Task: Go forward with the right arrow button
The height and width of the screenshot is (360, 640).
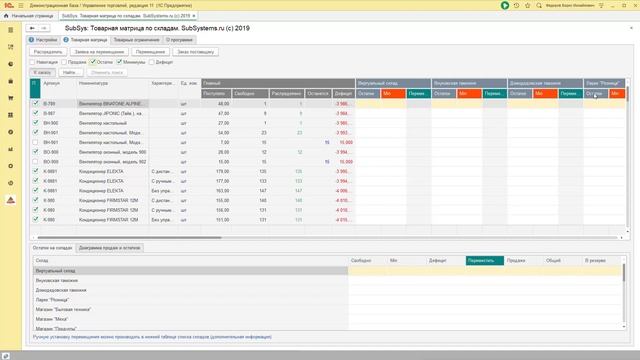Action: coord(44,28)
